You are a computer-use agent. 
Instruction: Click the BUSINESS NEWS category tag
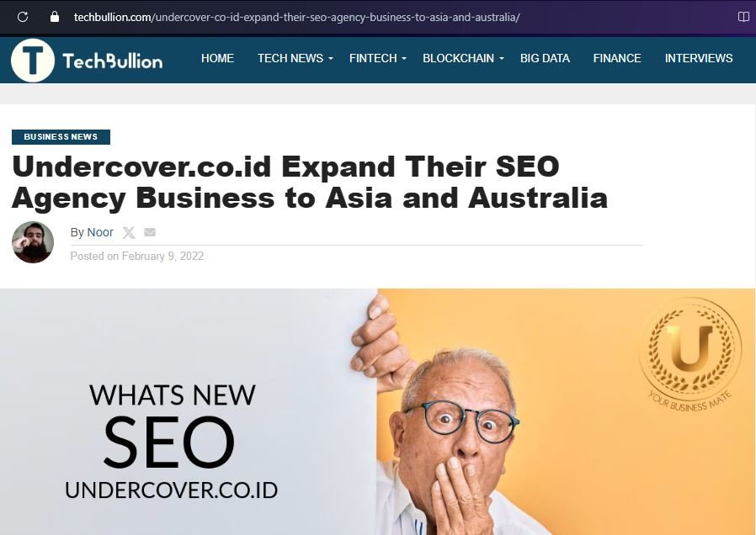tap(61, 137)
